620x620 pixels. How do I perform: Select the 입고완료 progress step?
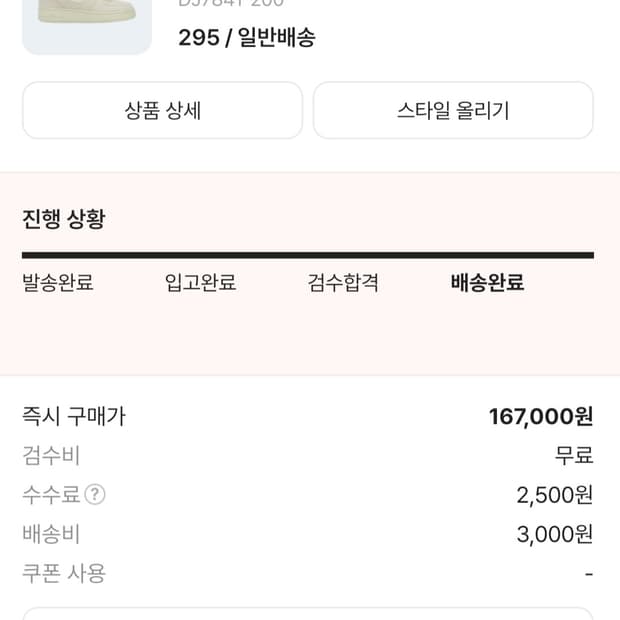pos(200,282)
